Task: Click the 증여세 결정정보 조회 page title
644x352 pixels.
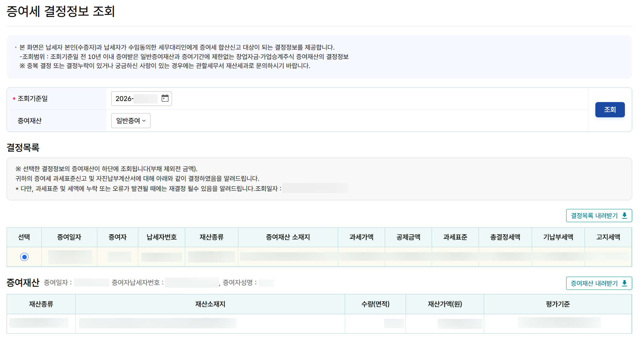Action: (x=60, y=11)
